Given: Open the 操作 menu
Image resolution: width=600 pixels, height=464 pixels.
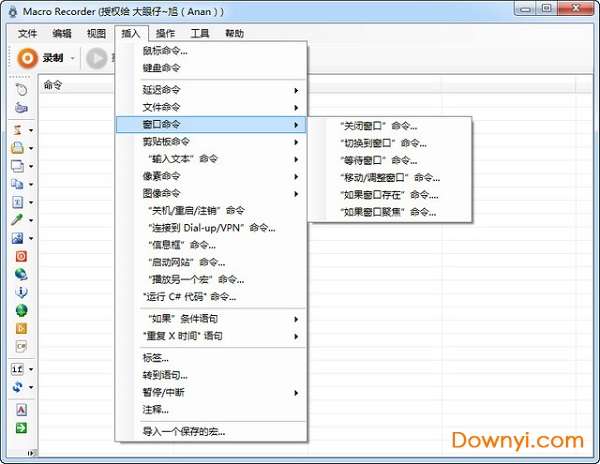Looking at the screenshot, I should point(165,34).
